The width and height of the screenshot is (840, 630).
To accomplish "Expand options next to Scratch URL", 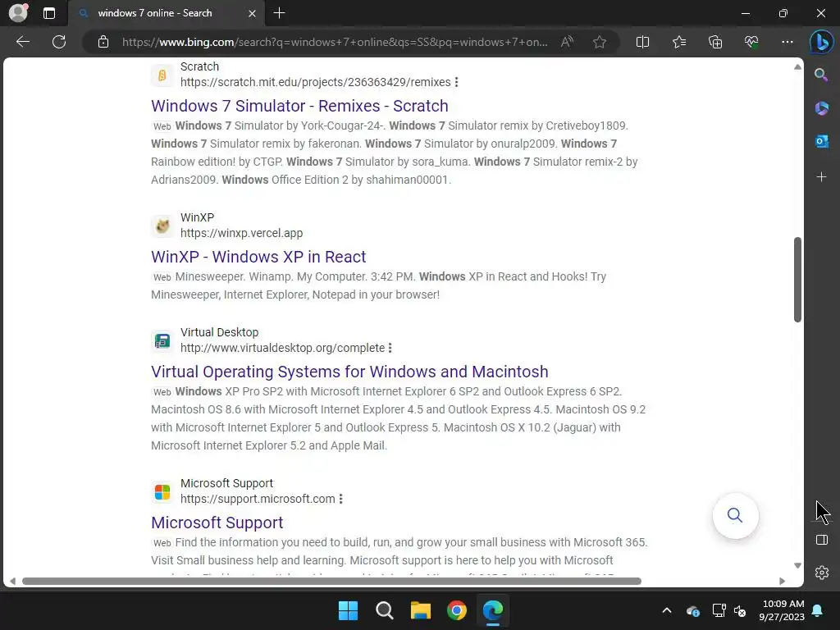I will click(x=456, y=82).
